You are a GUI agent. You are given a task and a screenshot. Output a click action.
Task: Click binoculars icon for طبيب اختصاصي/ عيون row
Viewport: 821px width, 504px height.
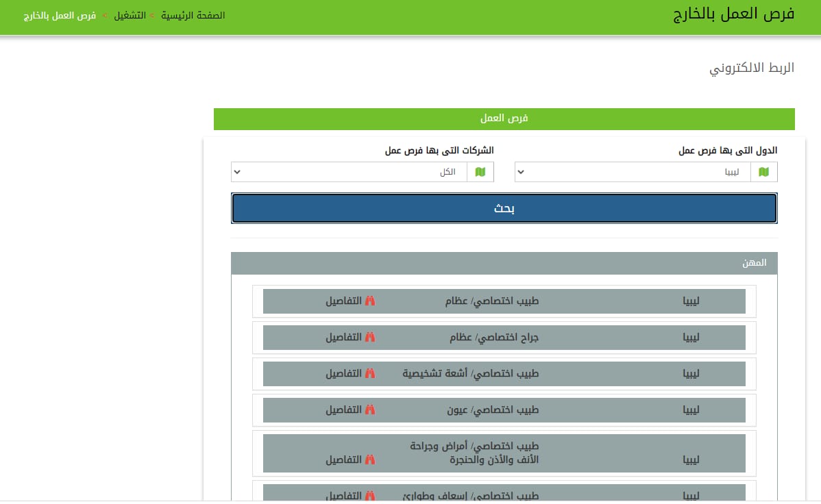(370, 410)
